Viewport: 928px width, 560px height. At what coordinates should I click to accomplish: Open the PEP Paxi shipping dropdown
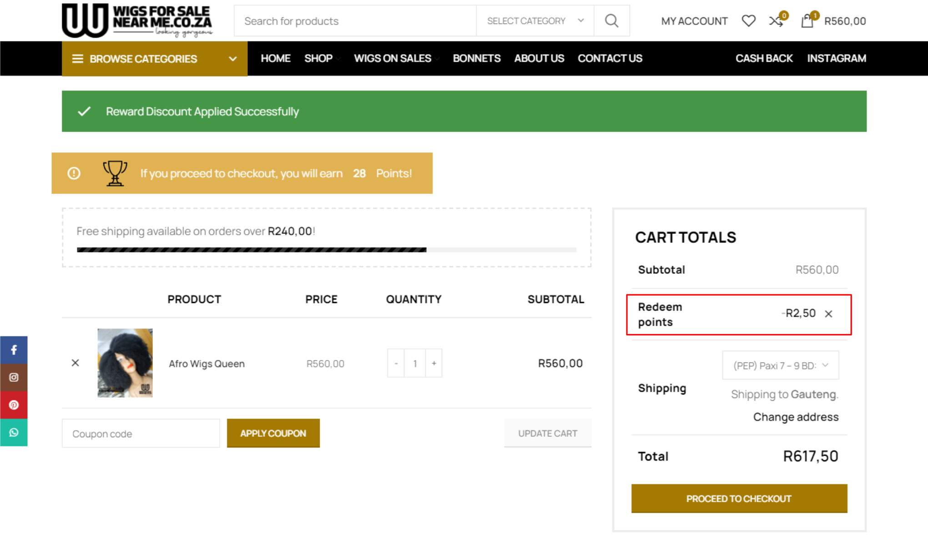[780, 365]
